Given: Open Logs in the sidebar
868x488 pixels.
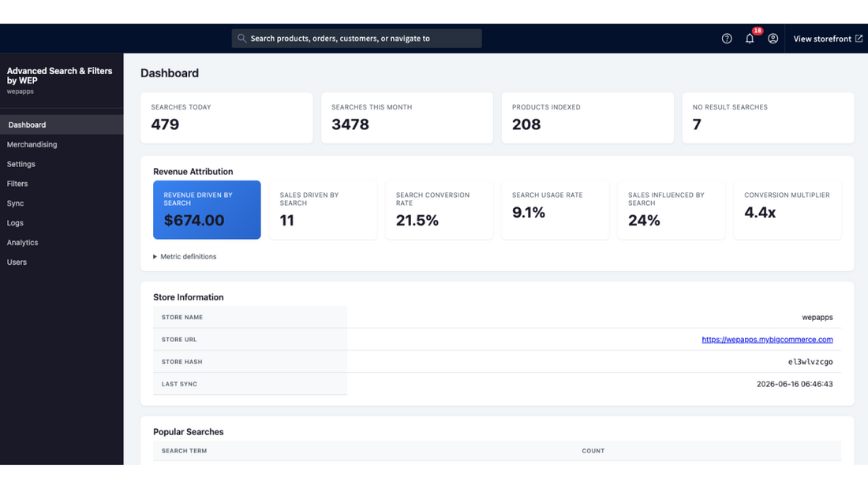Looking at the screenshot, I should click(x=62, y=223).
